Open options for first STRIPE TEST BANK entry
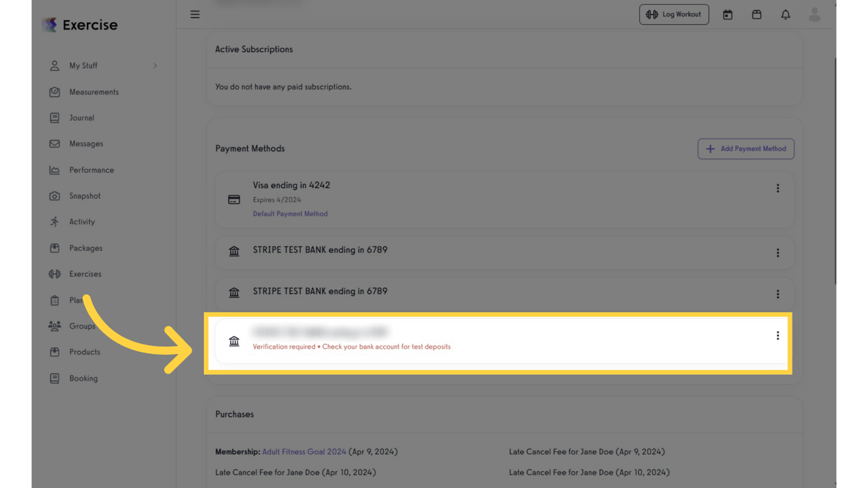Viewport: 868px width, 488px height. [x=778, y=252]
